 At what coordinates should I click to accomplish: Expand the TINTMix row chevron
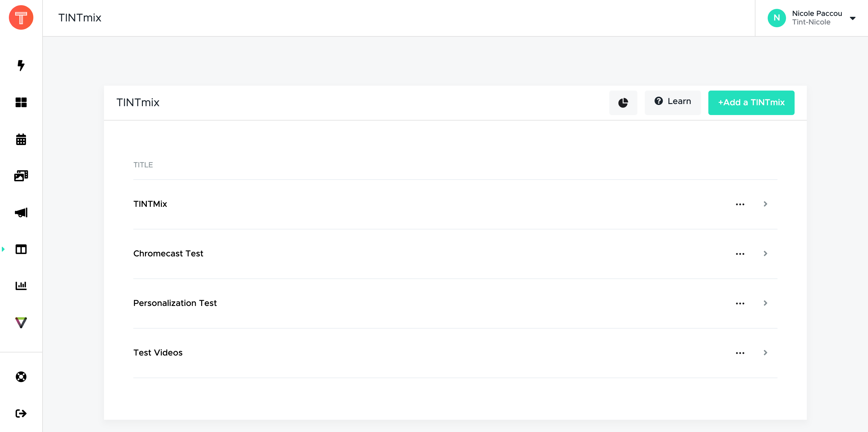(x=765, y=204)
